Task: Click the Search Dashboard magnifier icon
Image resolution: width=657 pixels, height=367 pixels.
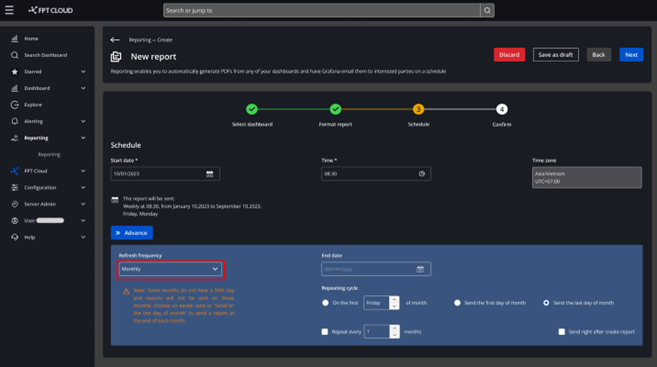Action: point(15,55)
